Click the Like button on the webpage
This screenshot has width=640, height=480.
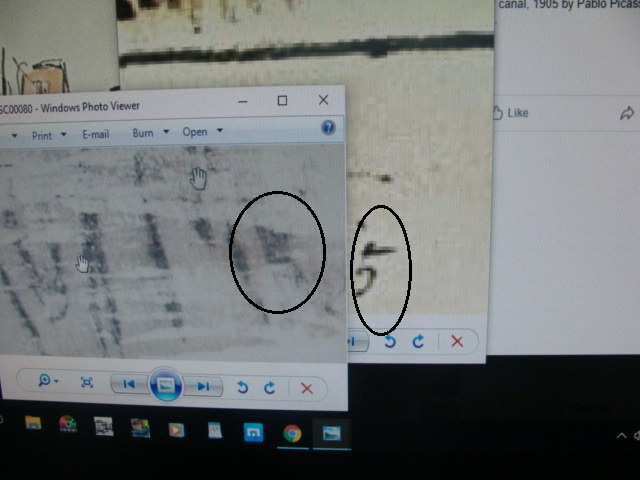tap(510, 113)
